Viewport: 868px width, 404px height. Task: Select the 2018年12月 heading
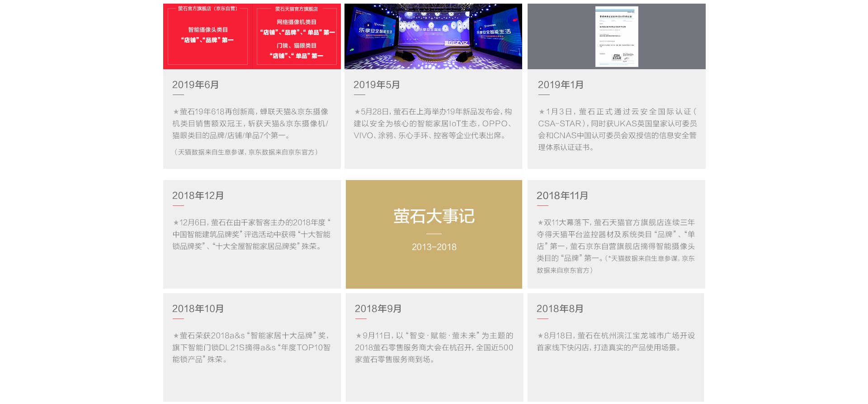[x=198, y=195]
